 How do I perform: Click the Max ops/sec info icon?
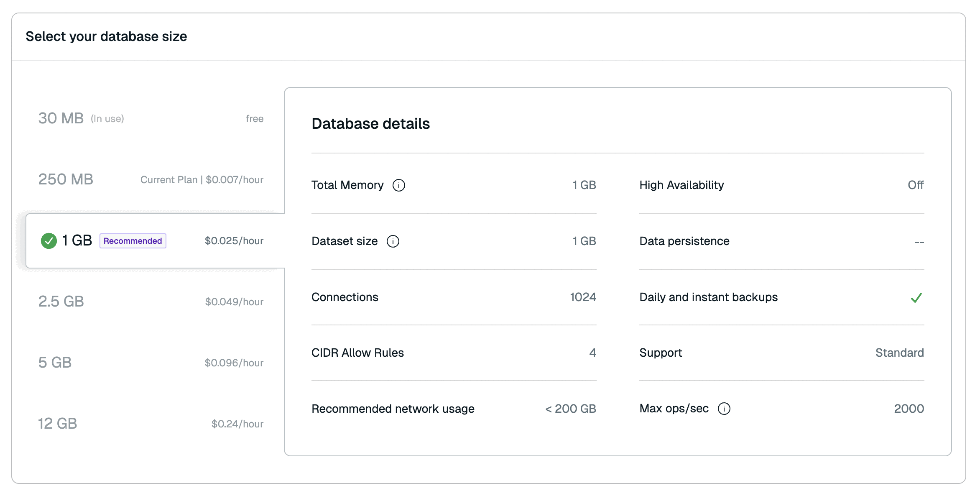coord(724,409)
